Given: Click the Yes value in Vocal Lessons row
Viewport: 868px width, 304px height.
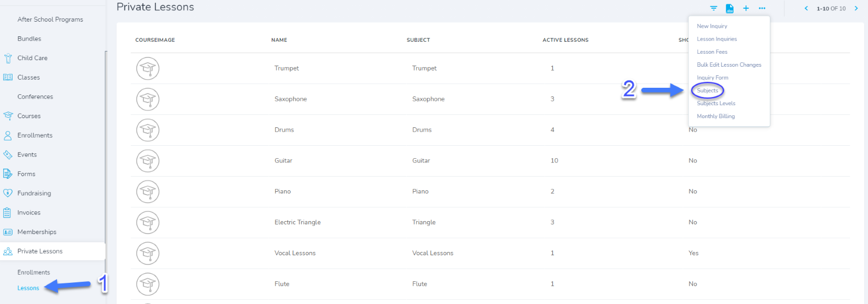Looking at the screenshot, I should coord(693,253).
